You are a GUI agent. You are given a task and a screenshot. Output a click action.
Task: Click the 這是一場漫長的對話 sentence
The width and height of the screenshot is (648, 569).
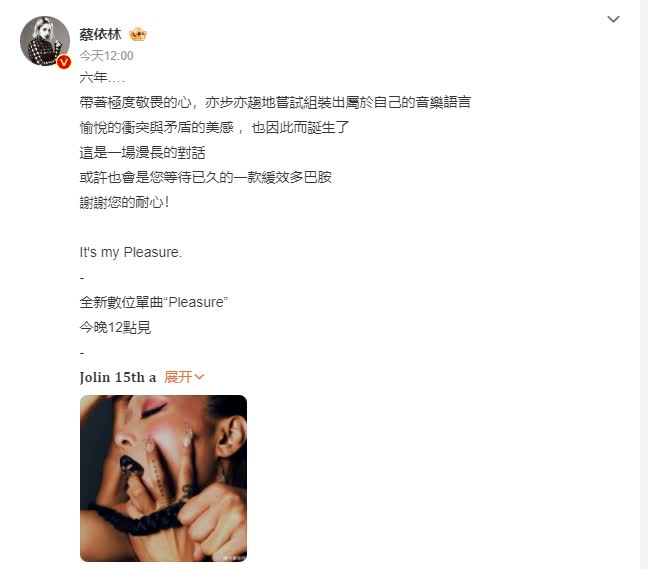[x=142, y=152]
